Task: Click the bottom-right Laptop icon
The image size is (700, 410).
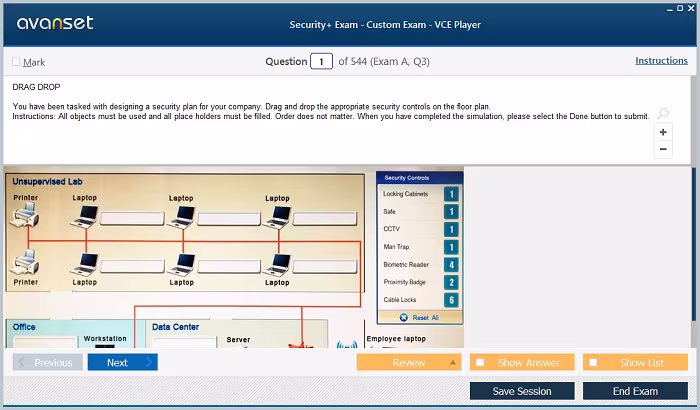Action: tap(277, 265)
